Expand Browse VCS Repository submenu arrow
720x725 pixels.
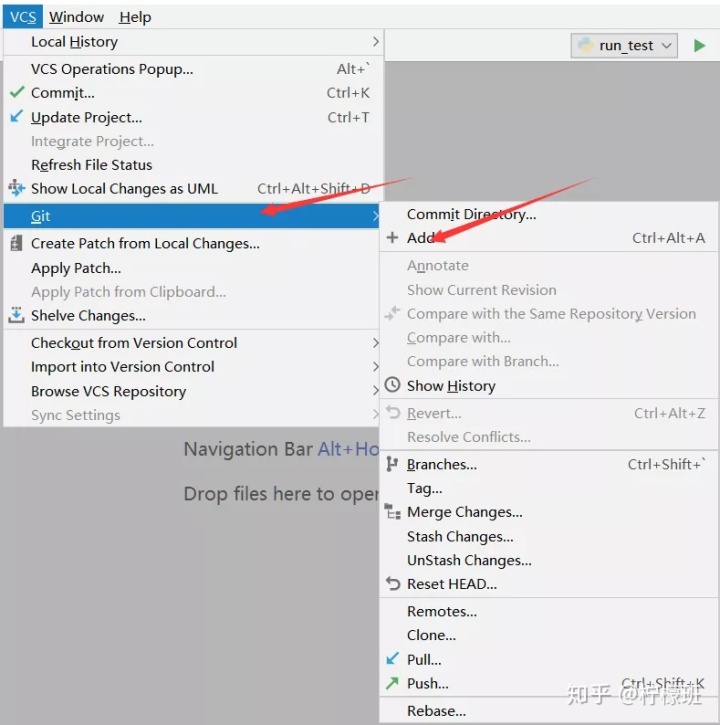[x=375, y=391]
